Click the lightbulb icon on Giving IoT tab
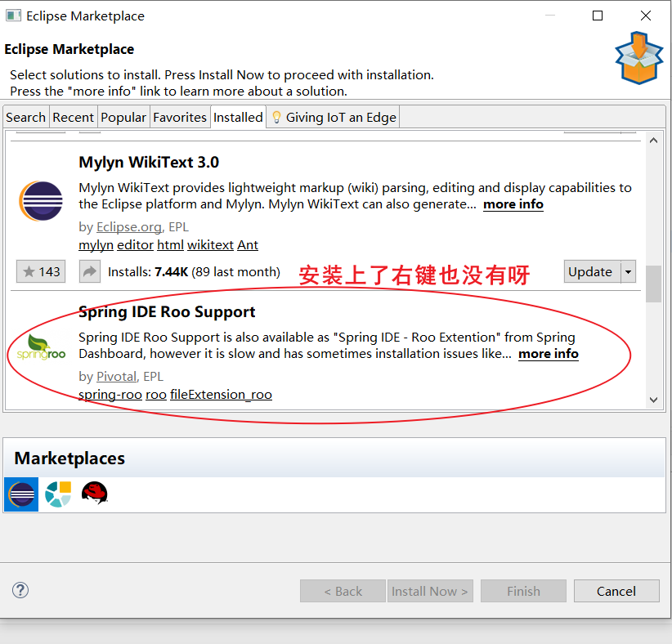The width and height of the screenshot is (672, 644). point(277,117)
